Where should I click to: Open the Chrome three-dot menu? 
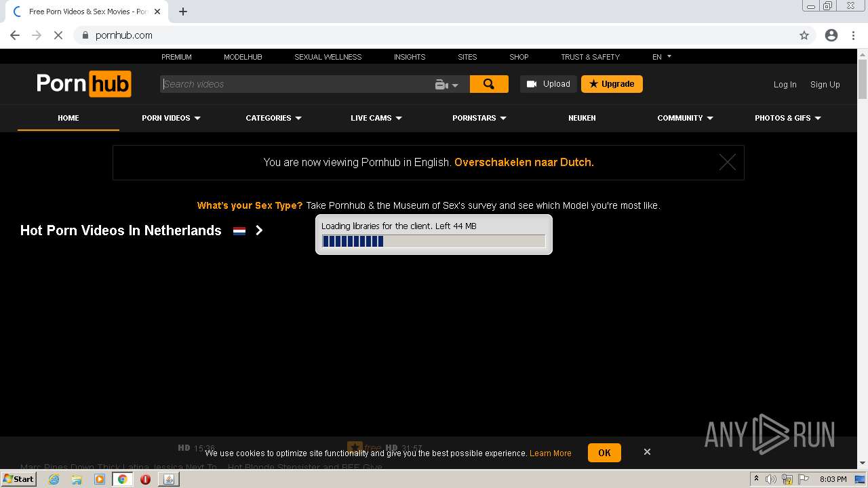tap(853, 35)
